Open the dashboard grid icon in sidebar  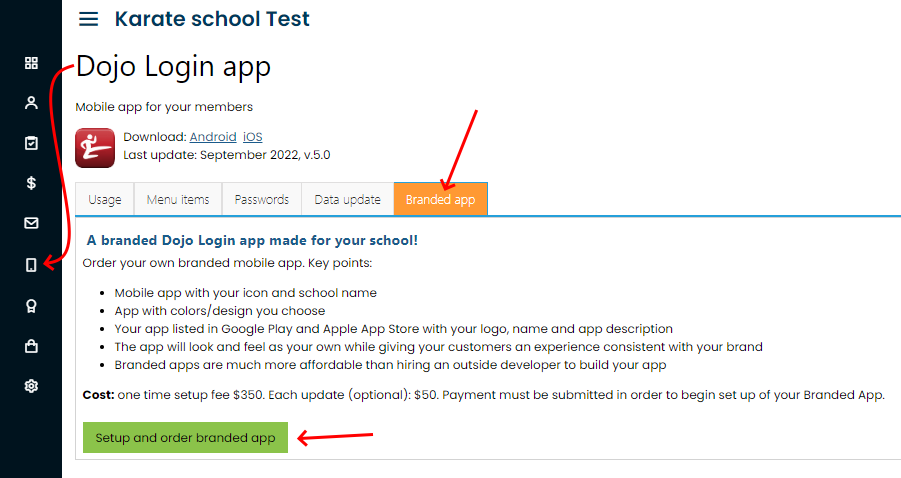pyautogui.click(x=32, y=63)
